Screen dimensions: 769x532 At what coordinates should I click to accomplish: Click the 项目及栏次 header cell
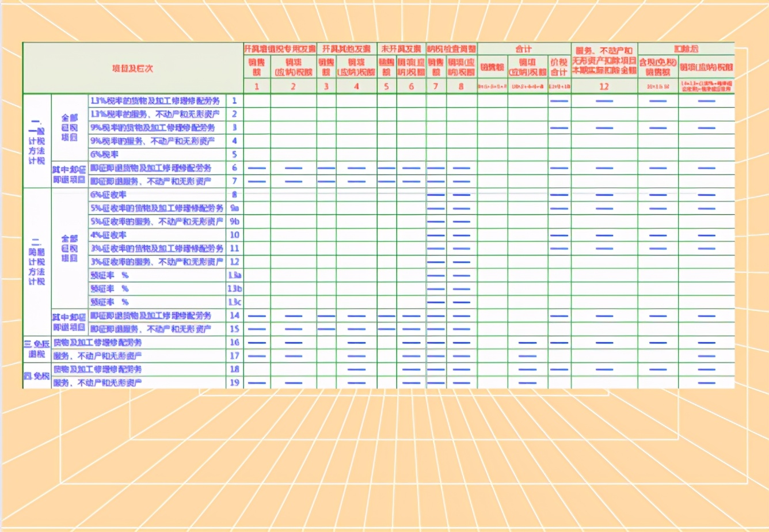(x=132, y=68)
